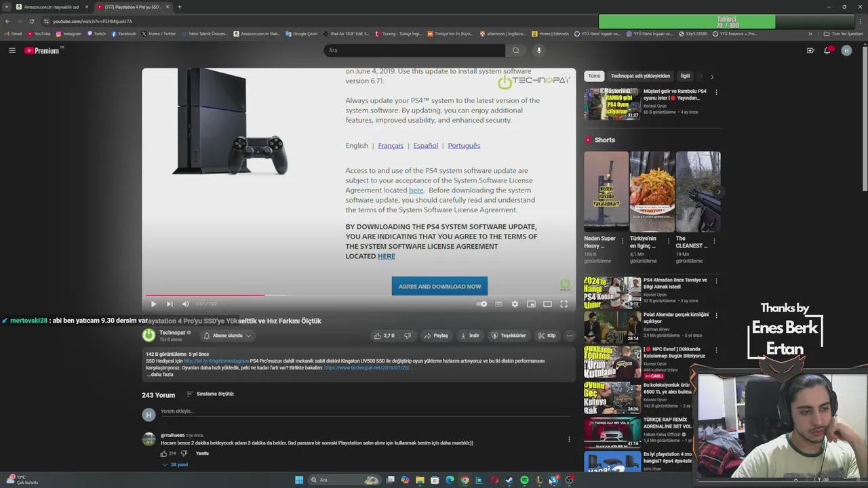Screen dimensions: 868x488
Task: Open technopat.net article link in description
Action: [x=368, y=367]
